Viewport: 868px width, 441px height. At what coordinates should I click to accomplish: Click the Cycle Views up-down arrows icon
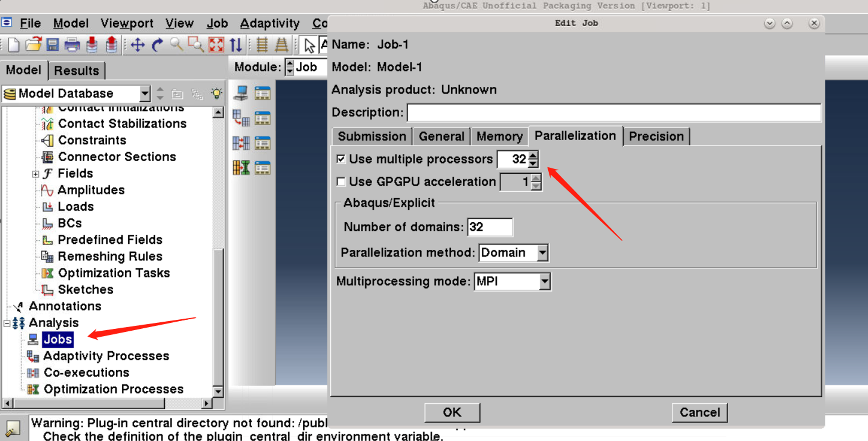click(x=236, y=45)
